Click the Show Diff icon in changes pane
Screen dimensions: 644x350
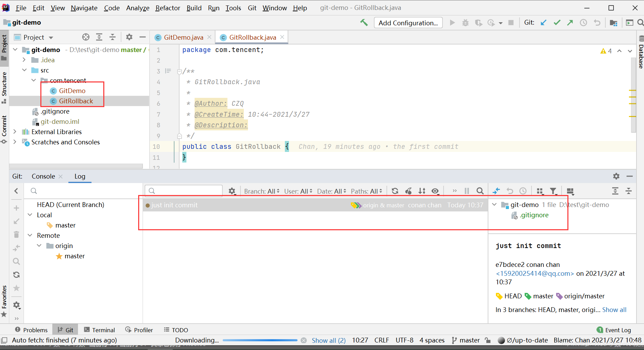(x=496, y=191)
